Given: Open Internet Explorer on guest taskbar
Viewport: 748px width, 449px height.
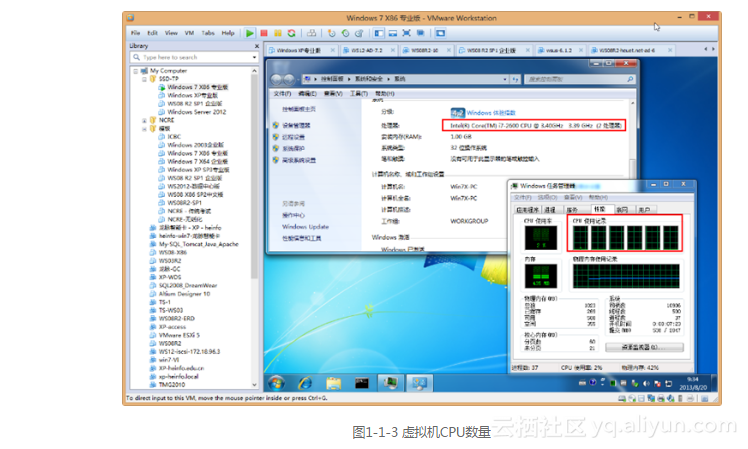Looking at the screenshot, I should 305,383.
